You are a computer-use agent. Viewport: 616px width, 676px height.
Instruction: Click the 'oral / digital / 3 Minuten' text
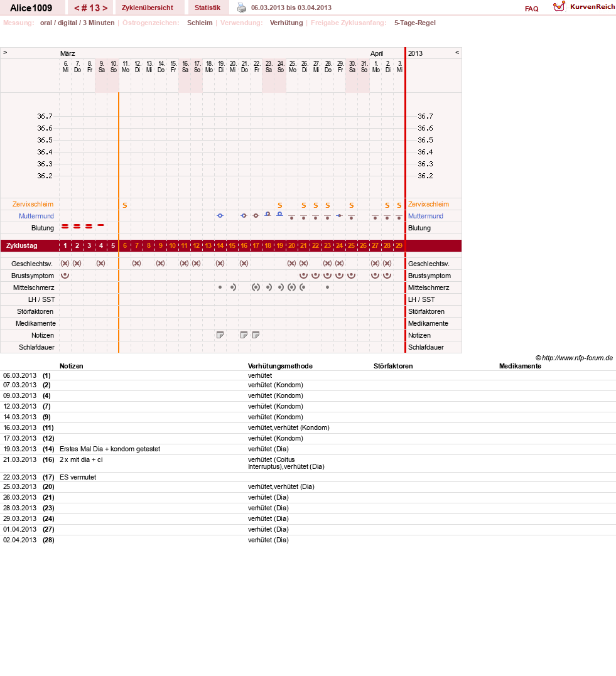pos(77,23)
